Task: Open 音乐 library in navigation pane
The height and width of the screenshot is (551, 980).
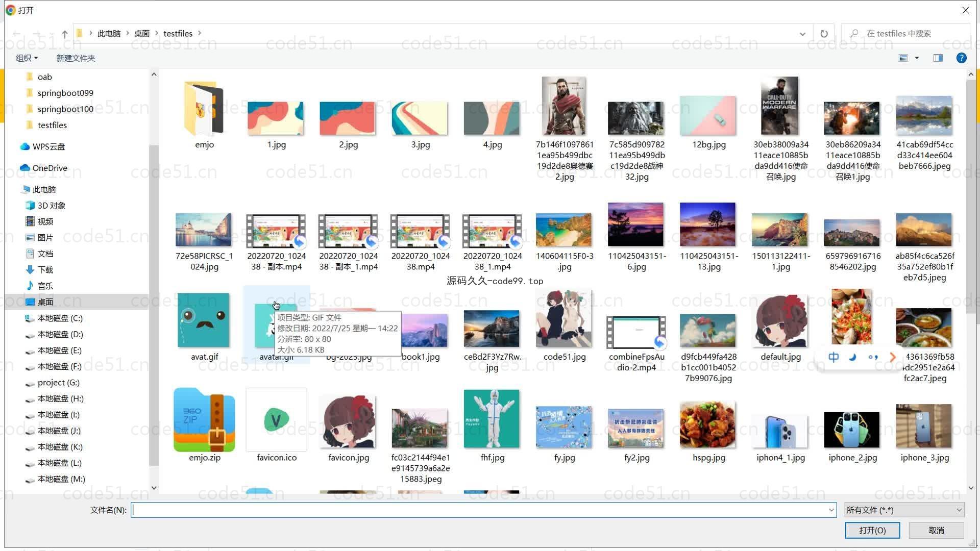Action: coord(45,286)
